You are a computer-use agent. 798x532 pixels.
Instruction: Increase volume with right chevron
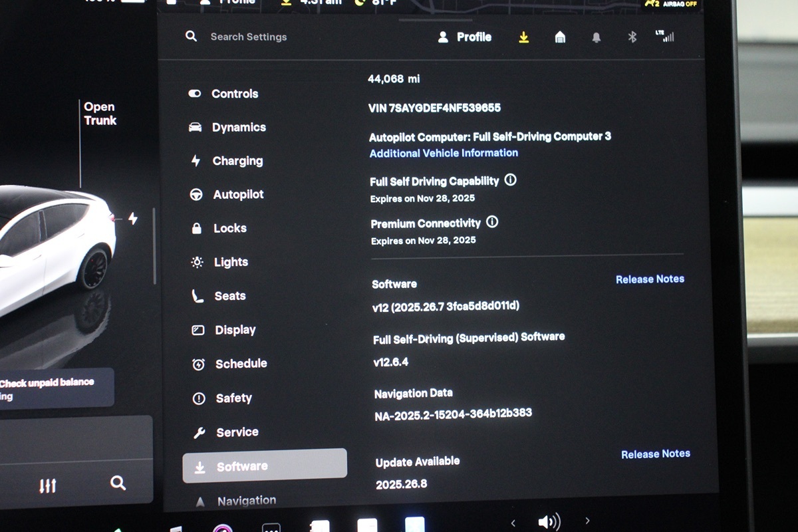587,521
